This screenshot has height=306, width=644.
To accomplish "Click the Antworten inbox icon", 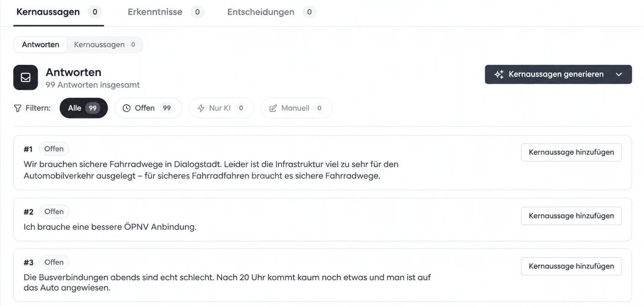I will point(26,77).
